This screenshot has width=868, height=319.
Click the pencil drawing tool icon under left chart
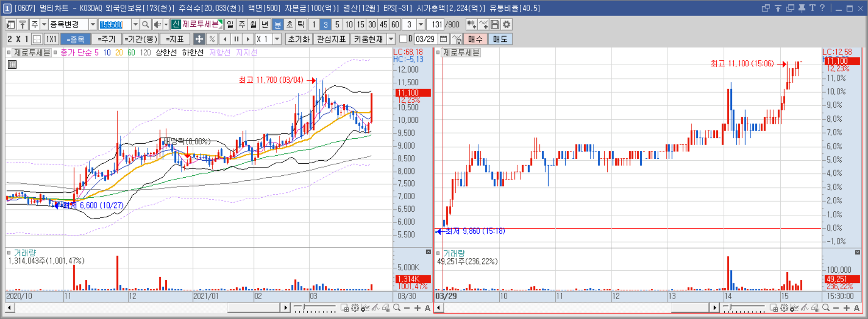click(375, 308)
